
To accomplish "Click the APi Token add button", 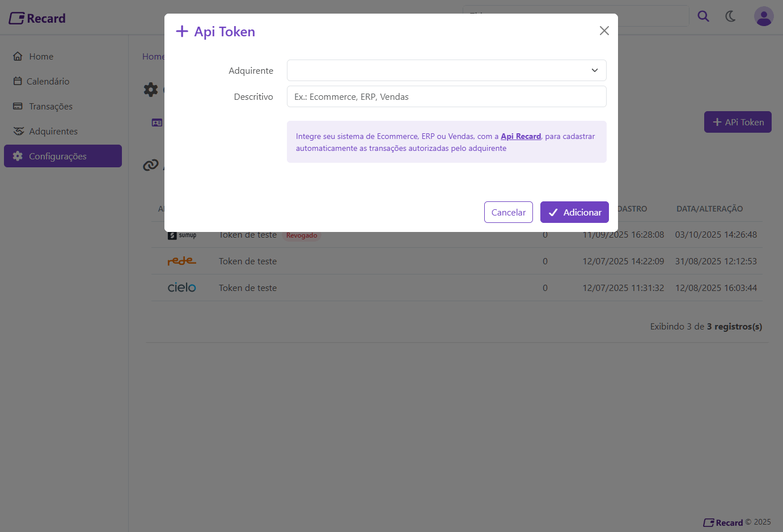I will click(737, 122).
